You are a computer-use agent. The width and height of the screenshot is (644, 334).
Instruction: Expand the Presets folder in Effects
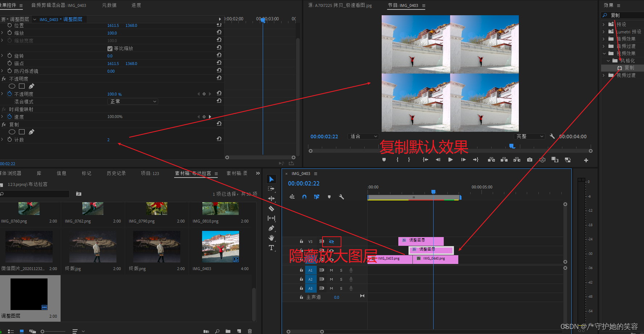click(x=604, y=24)
